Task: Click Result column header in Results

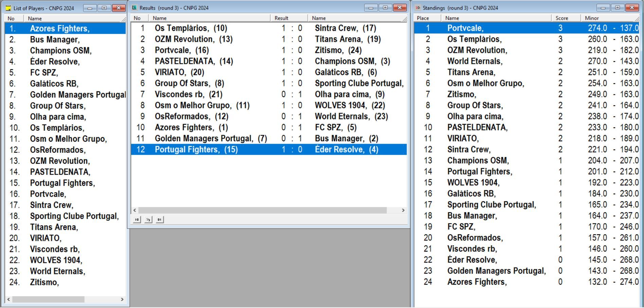Action: click(x=289, y=18)
